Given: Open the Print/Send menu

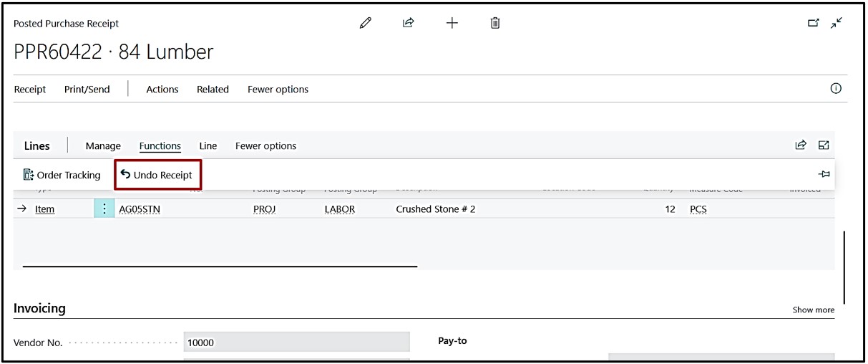Looking at the screenshot, I should pyautogui.click(x=87, y=90).
